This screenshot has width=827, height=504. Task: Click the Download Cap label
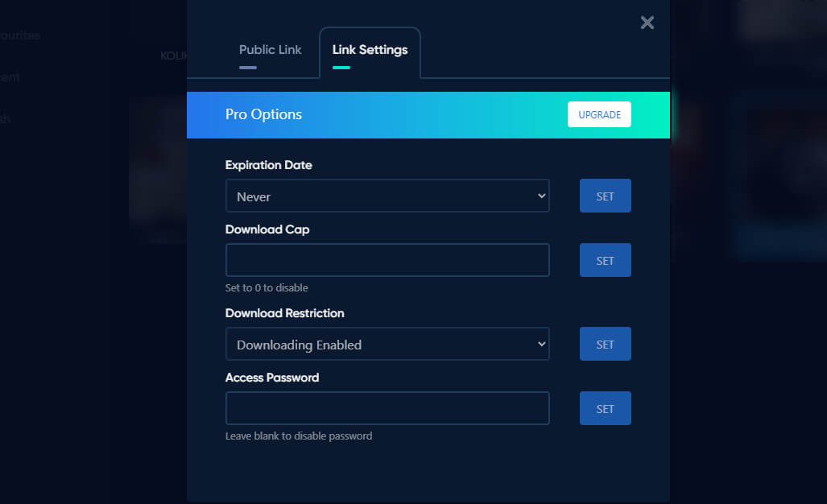[x=267, y=229]
